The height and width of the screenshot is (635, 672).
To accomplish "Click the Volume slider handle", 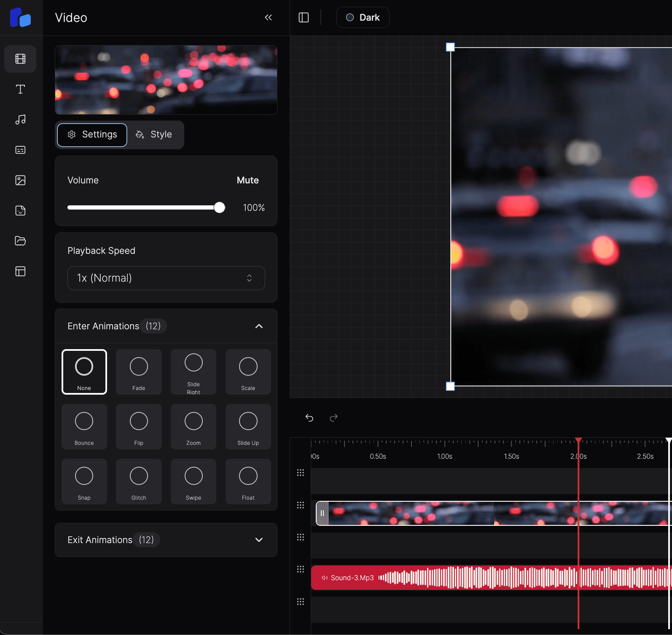I will (219, 207).
